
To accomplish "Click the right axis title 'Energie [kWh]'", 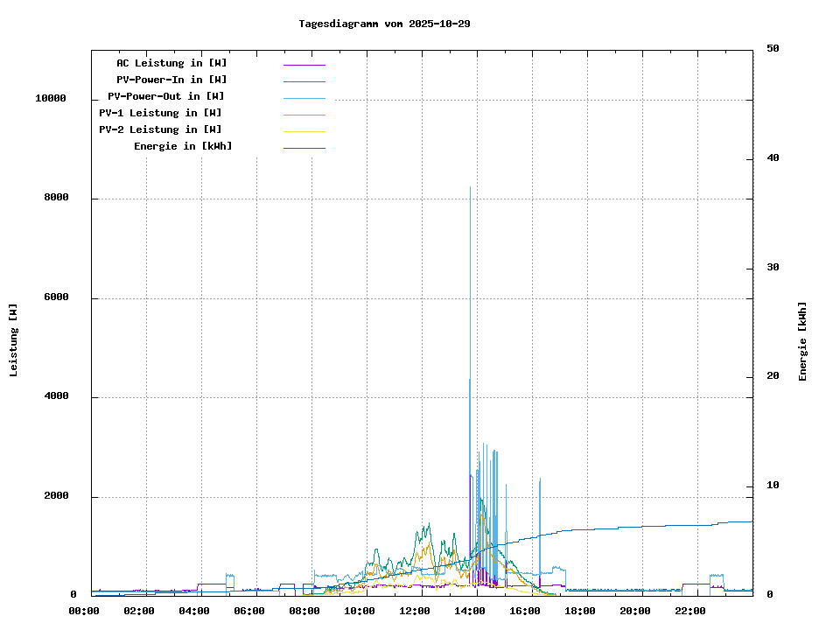I will click(802, 341).
